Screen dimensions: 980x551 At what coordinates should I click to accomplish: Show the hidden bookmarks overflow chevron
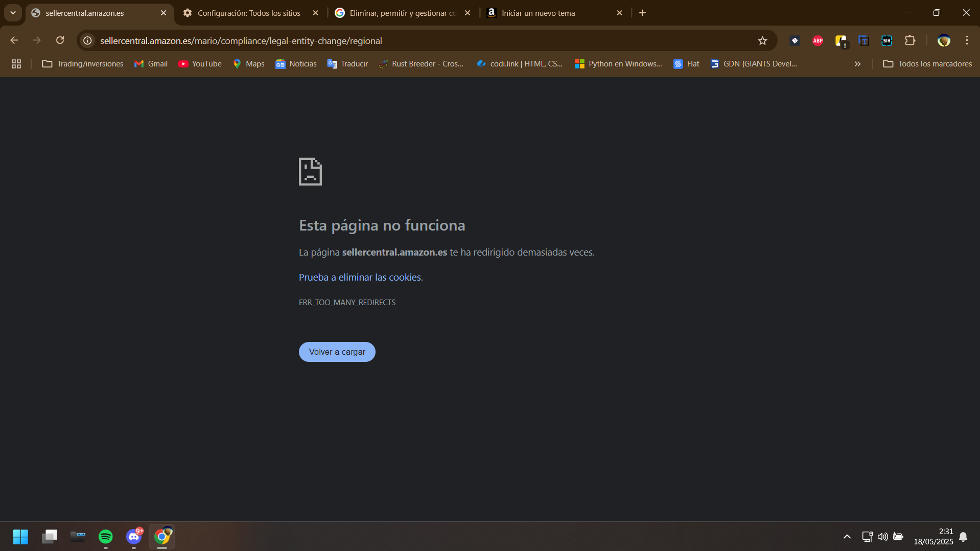[x=857, y=64]
